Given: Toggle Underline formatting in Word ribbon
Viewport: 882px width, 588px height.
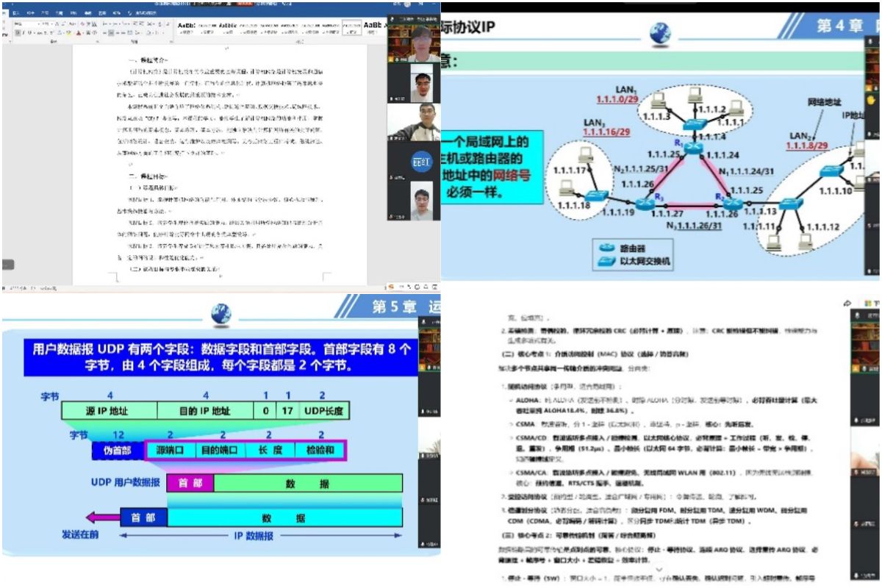Looking at the screenshot, I should [x=31, y=32].
